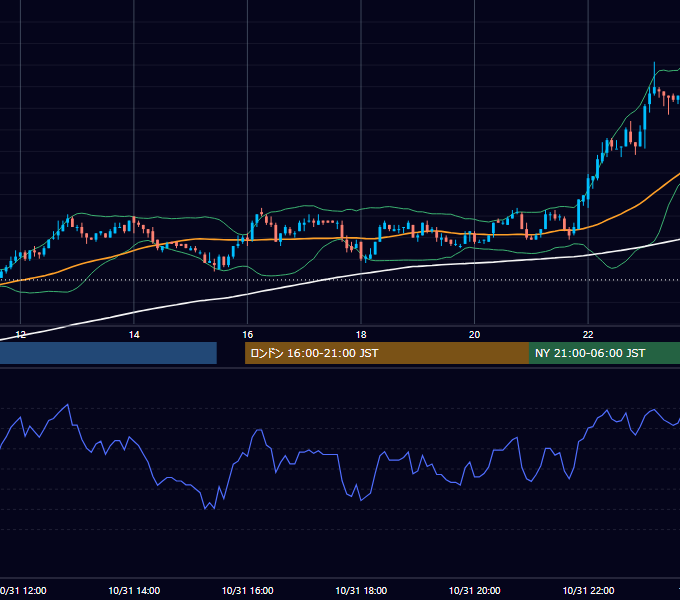Click the '10/31 20:00' indicator axis label
The width and height of the screenshot is (680, 600).
pos(474,590)
